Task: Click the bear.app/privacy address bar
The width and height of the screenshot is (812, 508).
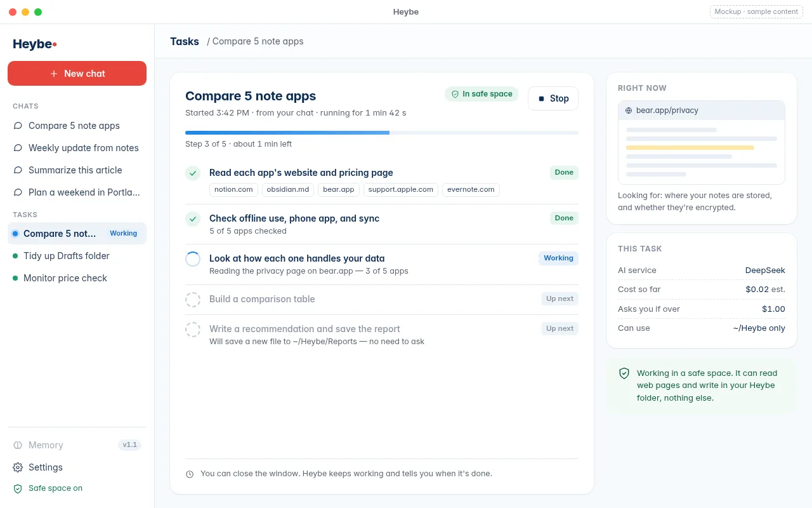Action: point(702,110)
